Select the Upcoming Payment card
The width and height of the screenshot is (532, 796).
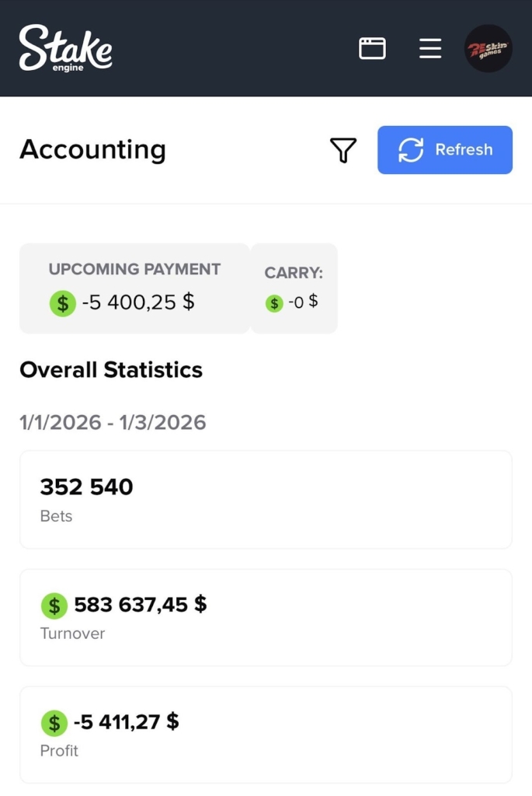[x=134, y=288]
